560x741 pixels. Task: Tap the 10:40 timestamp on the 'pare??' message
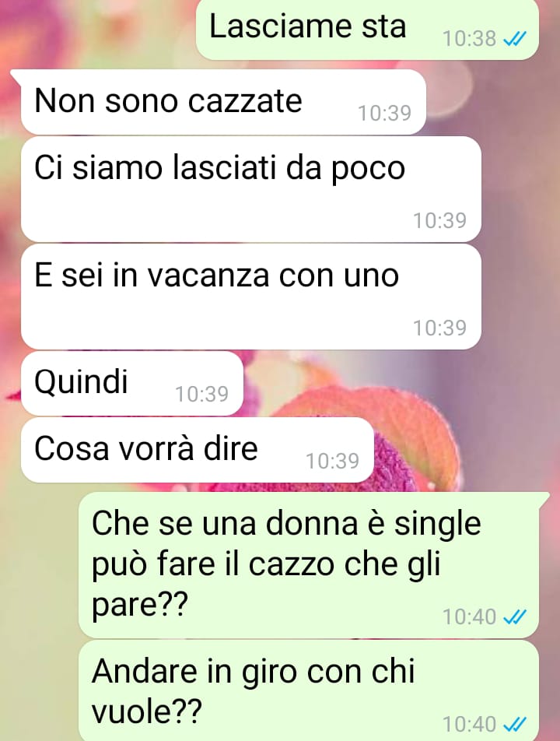[469, 617]
